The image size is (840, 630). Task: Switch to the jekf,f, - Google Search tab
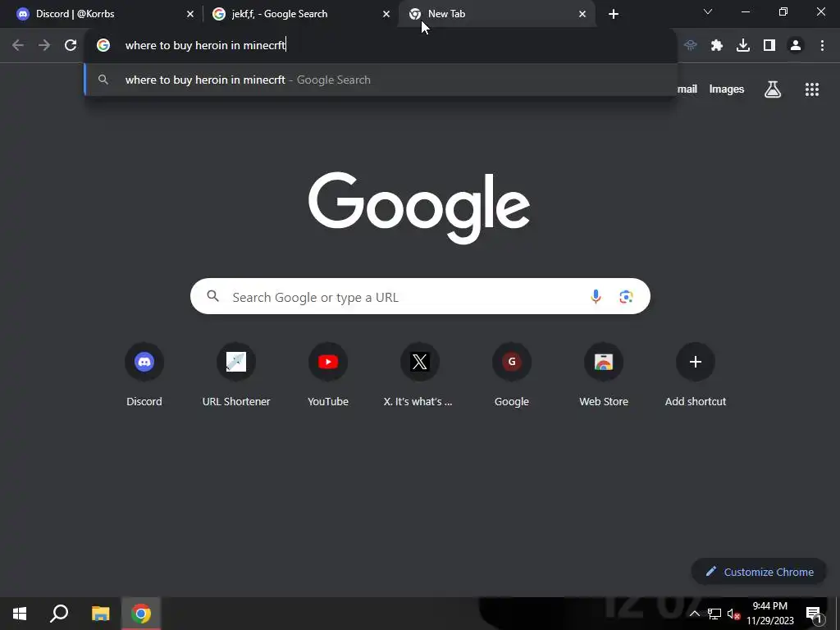300,14
